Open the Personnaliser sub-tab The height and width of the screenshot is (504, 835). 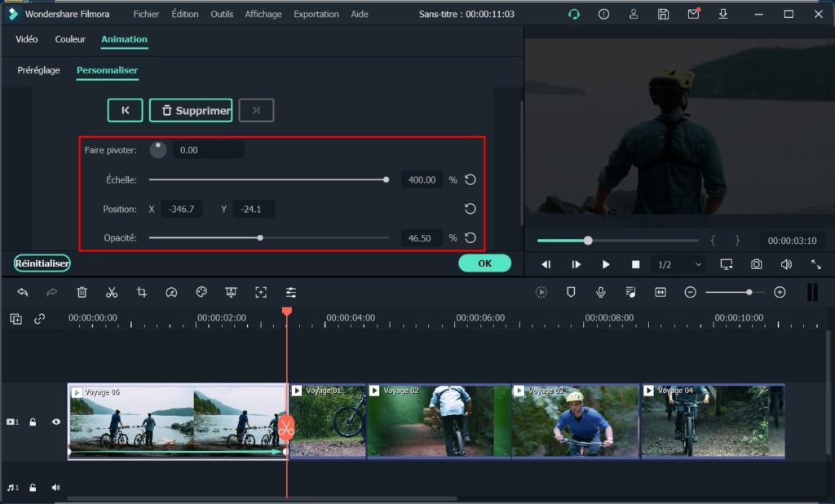(107, 70)
